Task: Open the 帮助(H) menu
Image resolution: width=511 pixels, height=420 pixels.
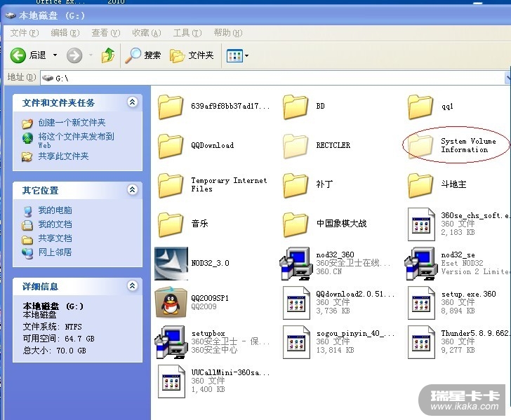Action: click(x=228, y=33)
